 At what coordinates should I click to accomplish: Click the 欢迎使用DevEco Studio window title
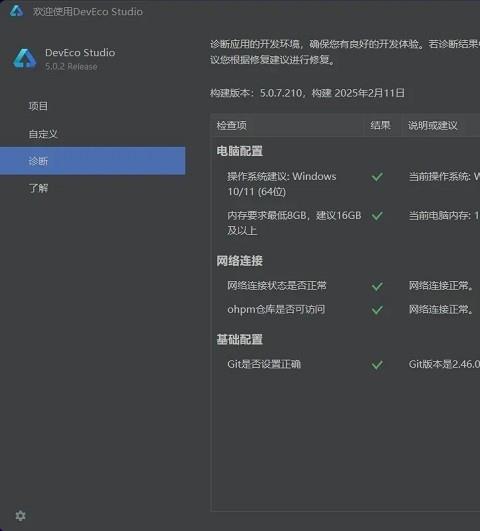click(x=88, y=12)
